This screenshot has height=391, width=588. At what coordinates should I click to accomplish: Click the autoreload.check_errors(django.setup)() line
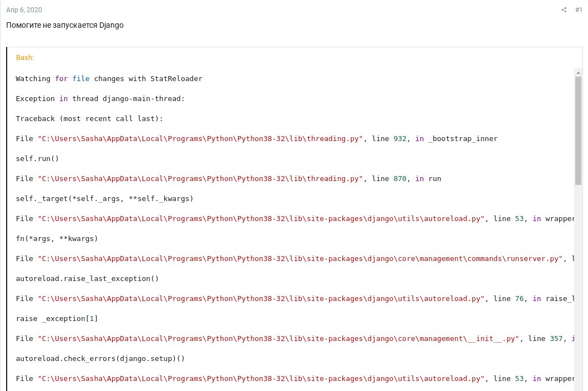100,358
